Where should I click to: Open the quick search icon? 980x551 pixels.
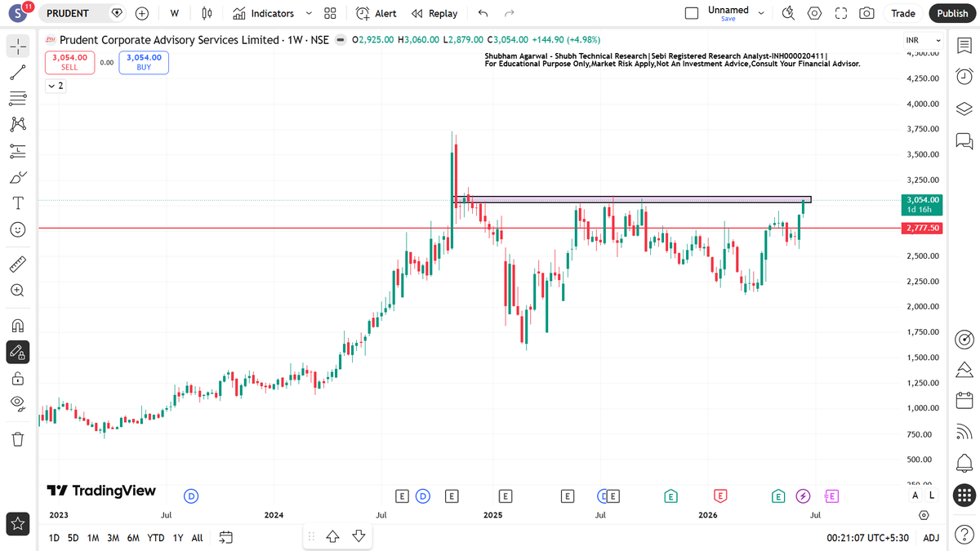(x=788, y=13)
